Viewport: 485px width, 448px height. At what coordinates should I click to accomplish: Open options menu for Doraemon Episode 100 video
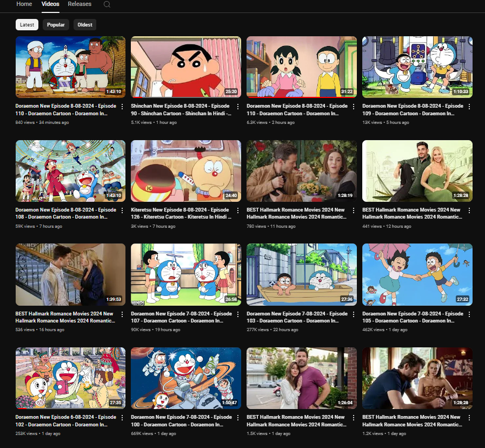[x=237, y=418]
